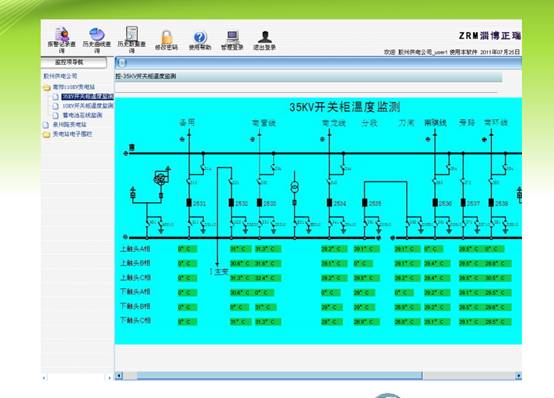Screen dimensions: 554x398
Task: Select the 10KV switchgear temperature tree item
Action: (x=88, y=106)
